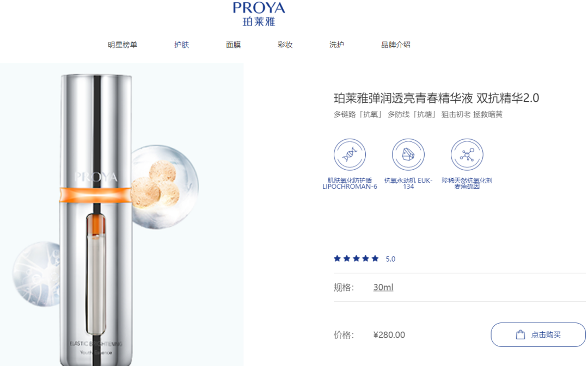
Task: Click the product title 双抗精华2.0
Action: coord(508,98)
